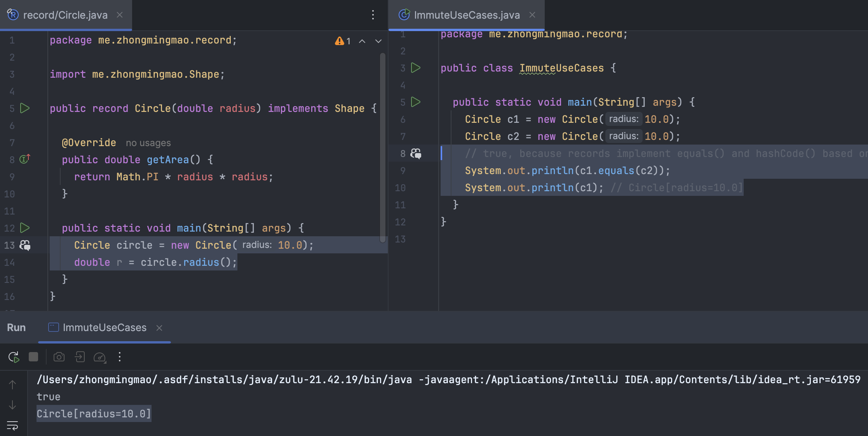This screenshot has height=436, width=868.
Task: Click the left editor vertical scrollbar
Action: point(383,148)
